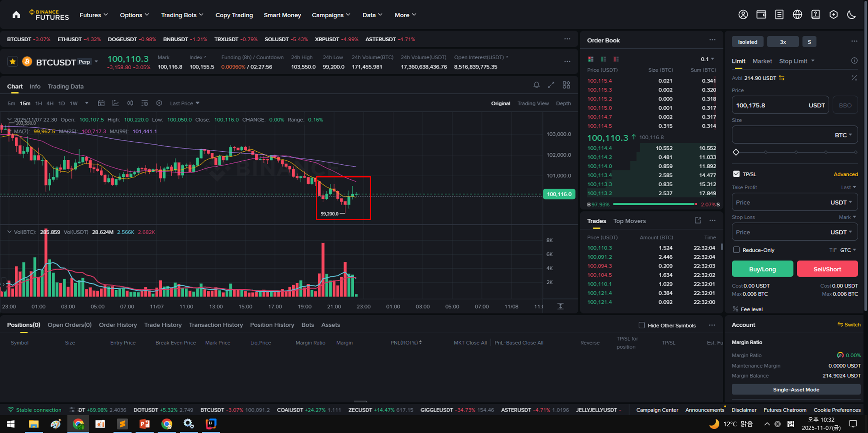Click the order size slider handle
Screen dimensions: 868x433
pyautogui.click(x=736, y=152)
